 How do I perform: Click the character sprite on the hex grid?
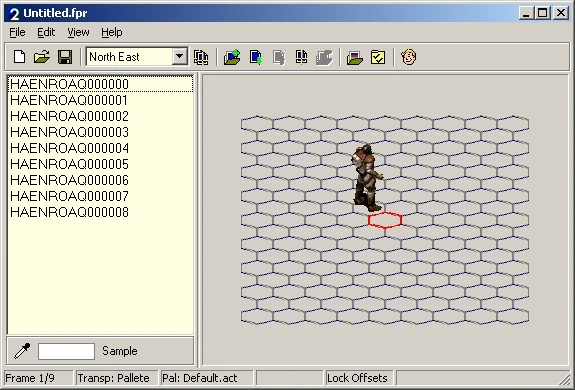click(367, 178)
